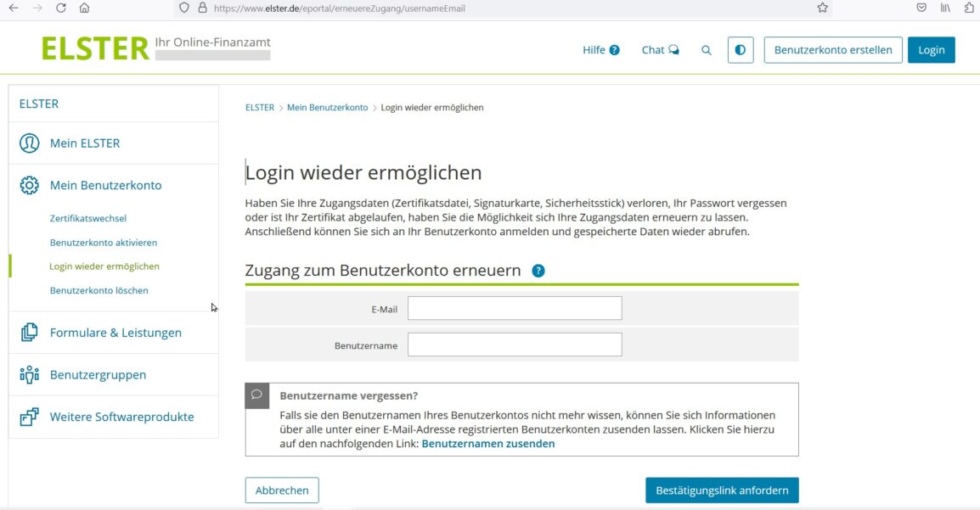The height and width of the screenshot is (510, 980).
Task: Go to Zertifikatswechsel
Action: pyautogui.click(x=88, y=218)
